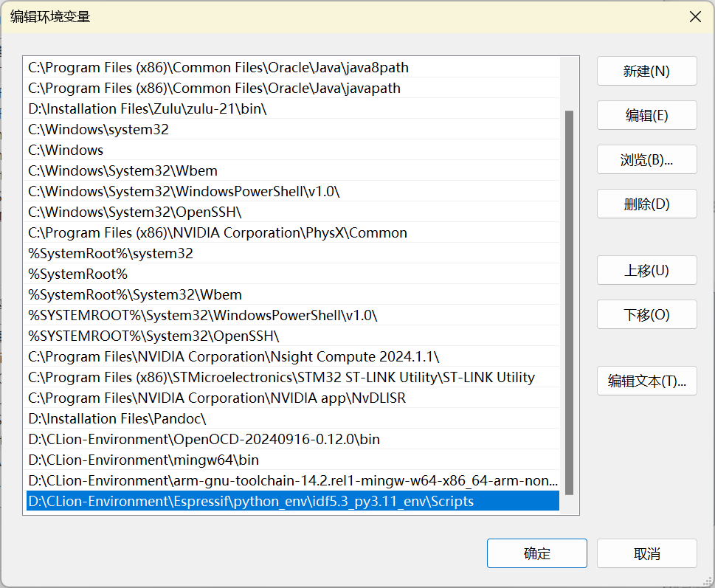The width and height of the screenshot is (715, 588).
Task: Click the vertical scrollbar thumb in path list
Action: (569, 302)
